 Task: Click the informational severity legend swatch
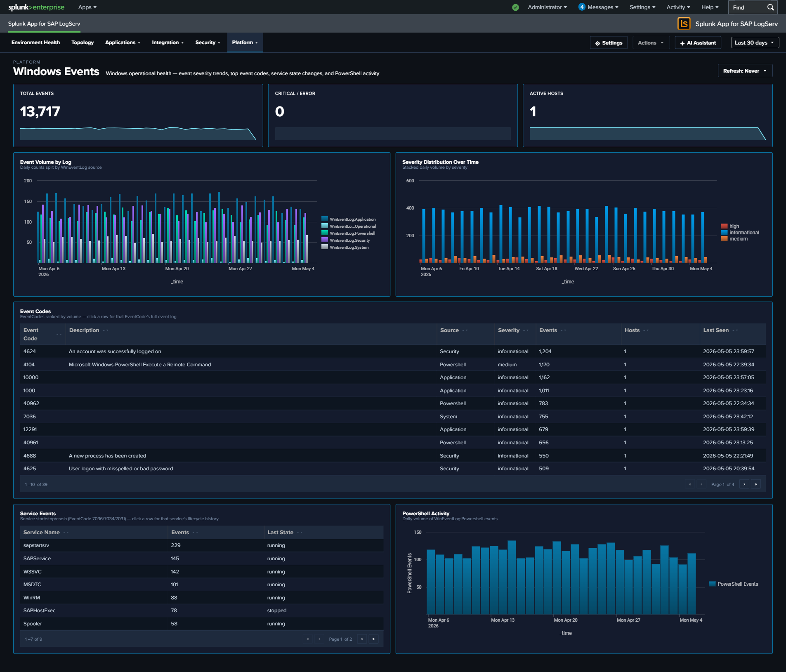(x=724, y=232)
